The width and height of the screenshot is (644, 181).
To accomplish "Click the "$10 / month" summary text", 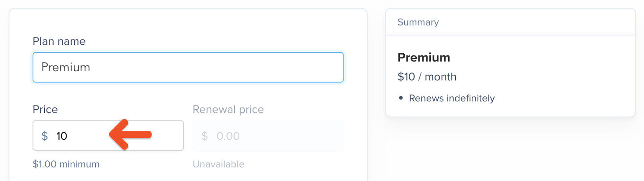I will [x=427, y=77].
